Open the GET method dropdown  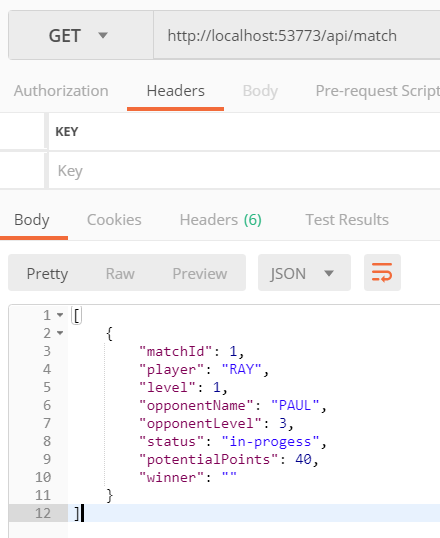[81, 35]
